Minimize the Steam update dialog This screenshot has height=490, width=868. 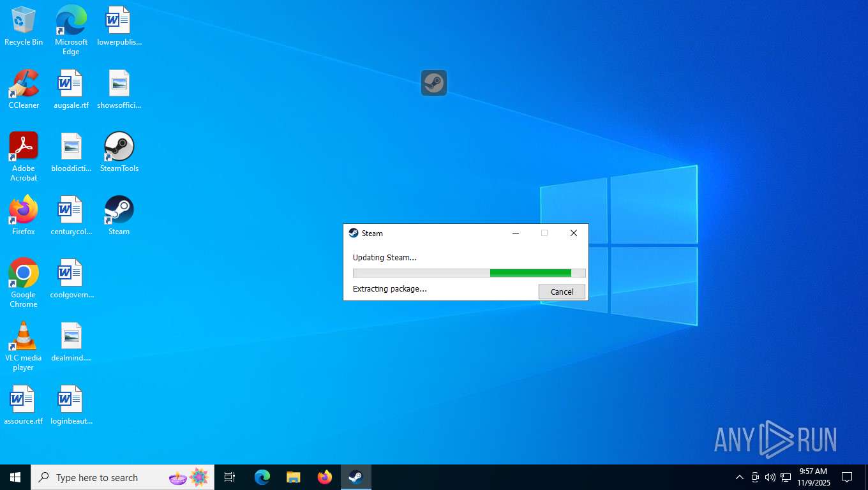(516, 233)
